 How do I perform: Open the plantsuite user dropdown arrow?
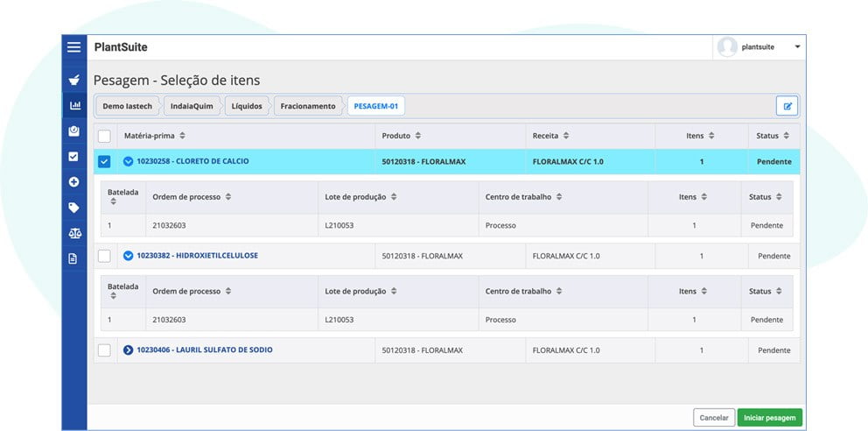click(797, 47)
